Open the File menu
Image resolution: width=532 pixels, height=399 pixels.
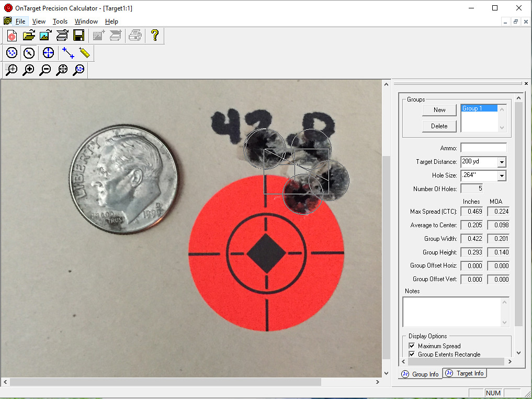20,21
